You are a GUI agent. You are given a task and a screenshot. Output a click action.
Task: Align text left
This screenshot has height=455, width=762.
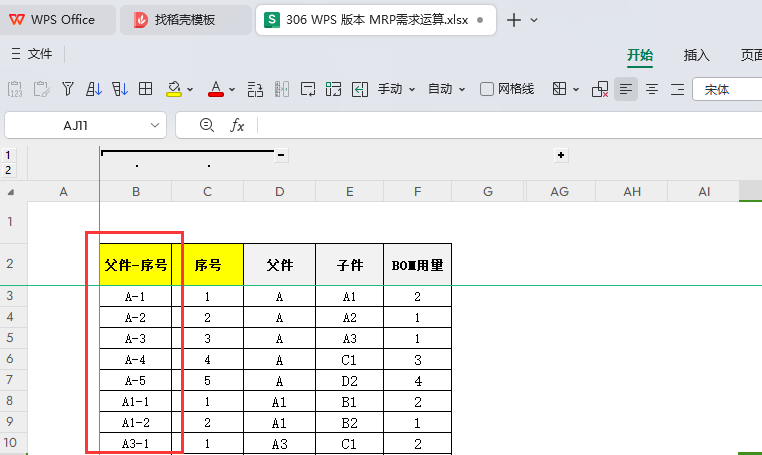pos(626,89)
